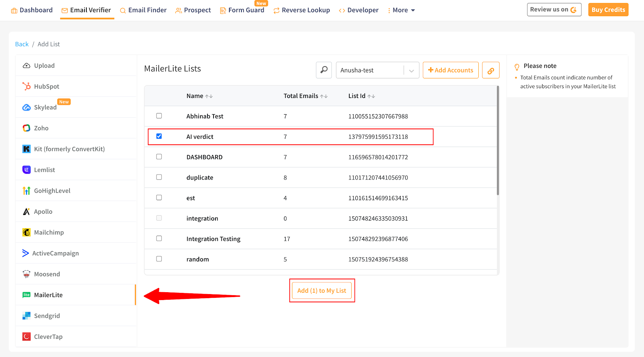Open the Anusha-test account dropdown
Image resolution: width=644 pixels, height=357 pixels.
point(377,70)
